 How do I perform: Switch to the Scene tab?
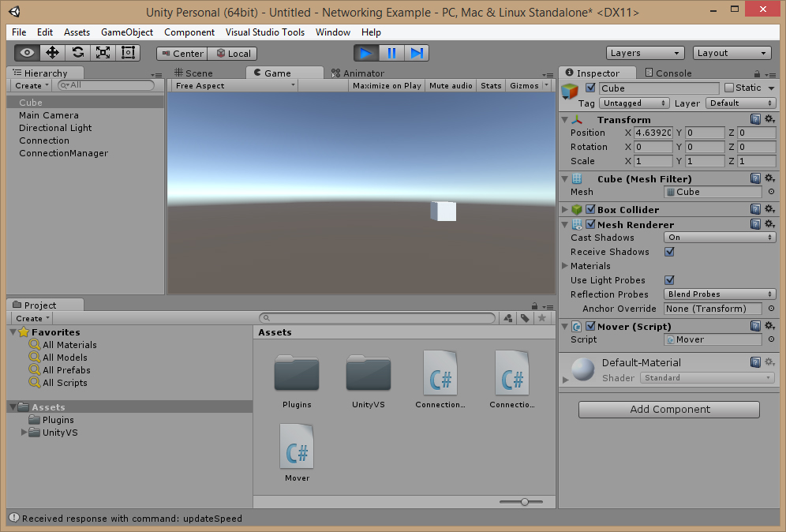(x=193, y=73)
